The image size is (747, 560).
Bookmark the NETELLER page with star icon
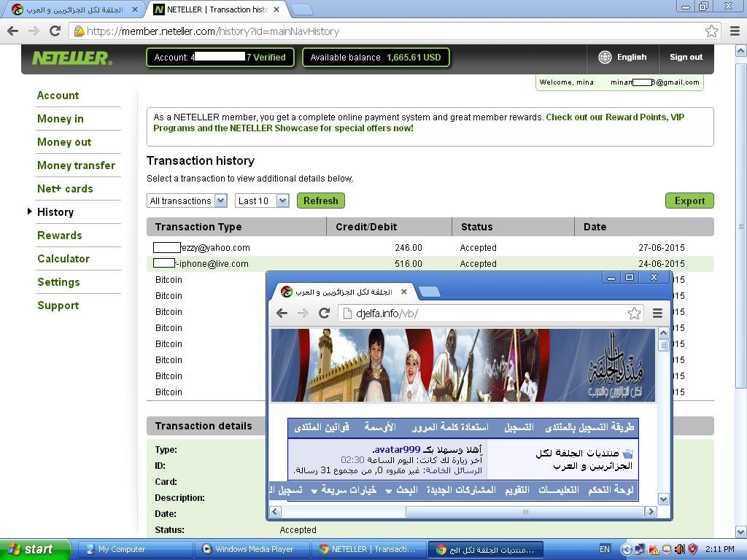(x=711, y=31)
